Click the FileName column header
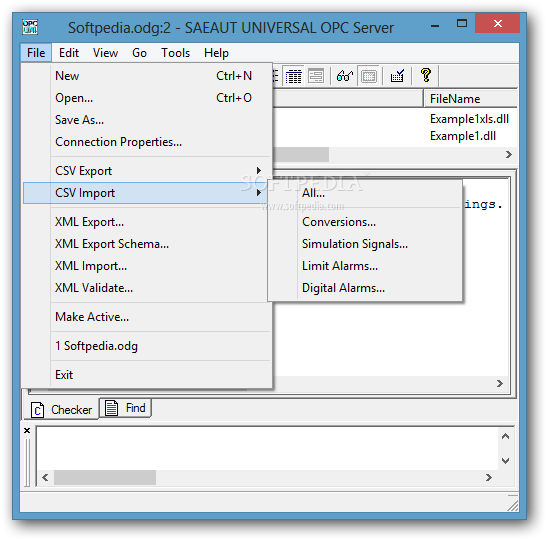Screen dimensions: 547x540 pyautogui.click(x=470, y=99)
